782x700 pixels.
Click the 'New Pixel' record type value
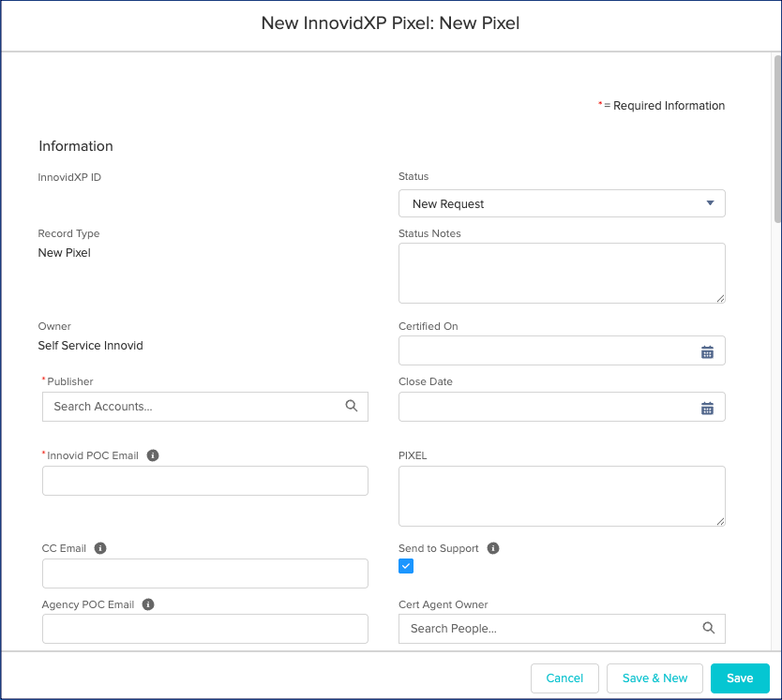pyautogui.click(x=65, y=253)
